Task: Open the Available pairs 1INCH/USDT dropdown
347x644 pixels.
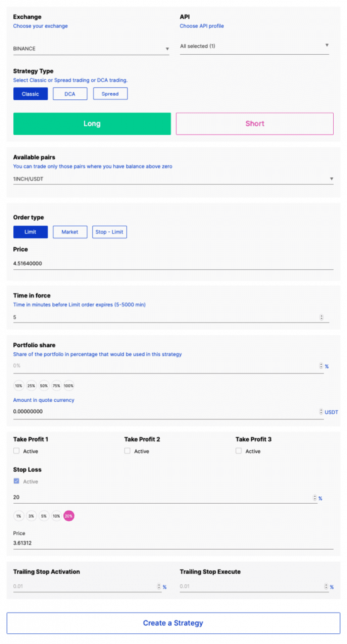Action: coord(173,179)
